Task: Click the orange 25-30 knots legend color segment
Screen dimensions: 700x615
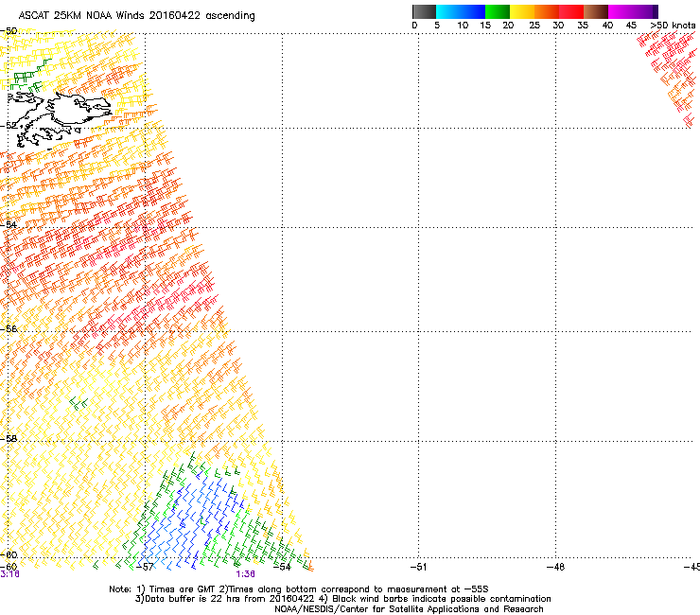Action: 547,11
